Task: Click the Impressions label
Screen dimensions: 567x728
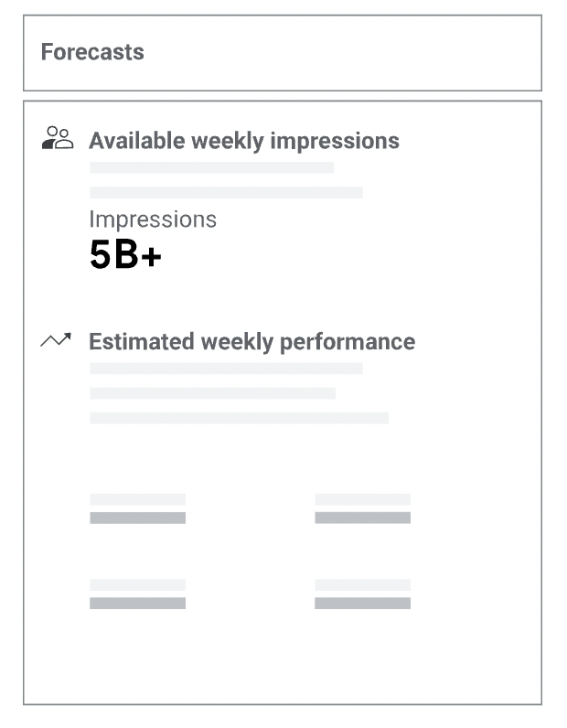Action: (153, 219)
